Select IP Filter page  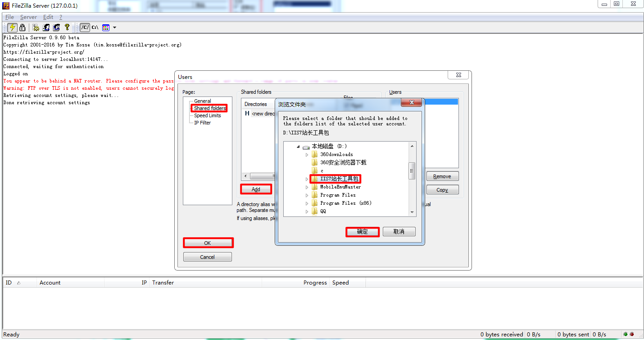click(x=203, y=123)
